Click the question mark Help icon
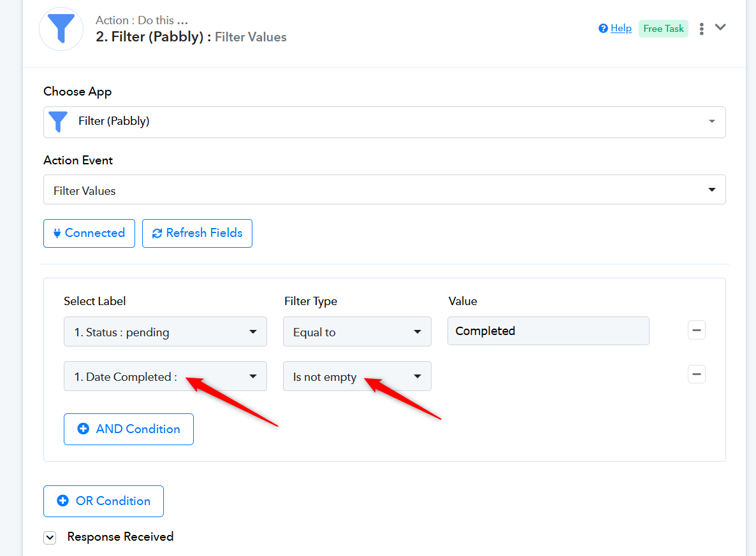Image resolution: width=756 pixels, height=556 pixels. coord(603,29)
